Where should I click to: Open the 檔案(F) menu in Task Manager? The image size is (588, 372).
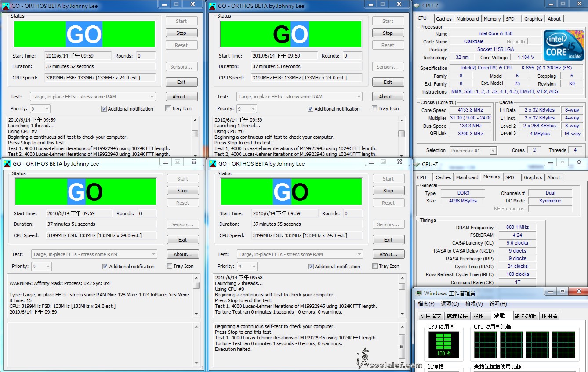coord(426,304)
